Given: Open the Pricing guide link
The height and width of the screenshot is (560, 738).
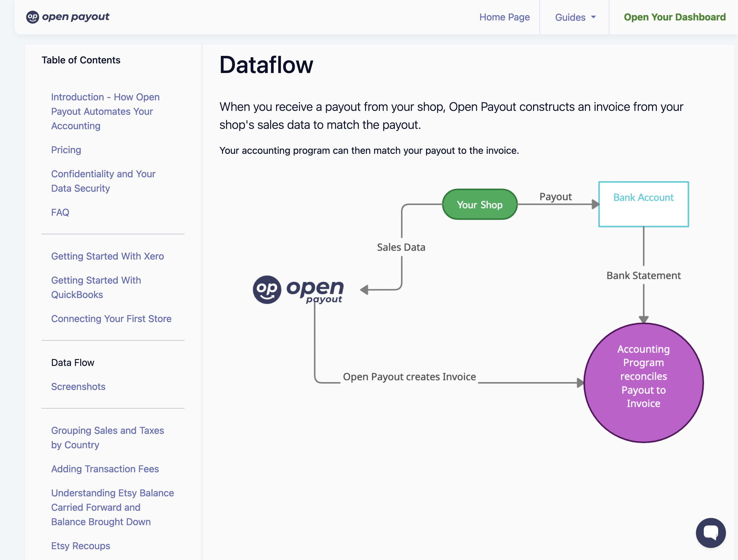Looking at the screenshot, I should point(66,150).
